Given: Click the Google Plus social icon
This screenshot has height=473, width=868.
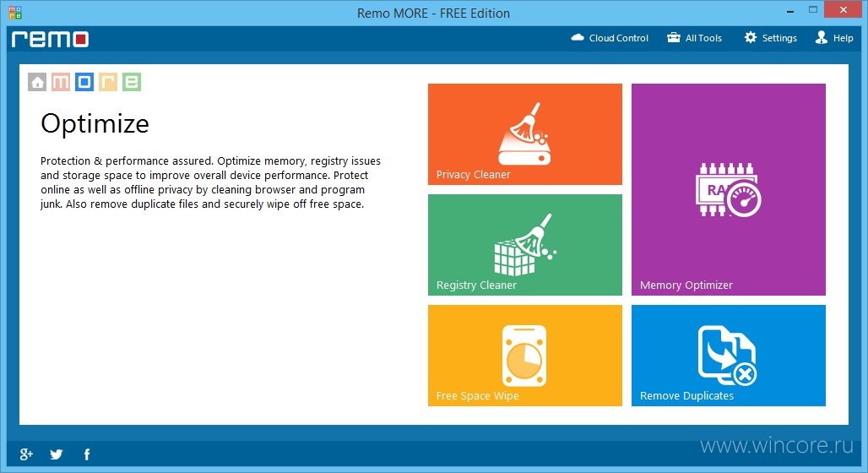Looking at the screenshot, I should coord(26,454).
